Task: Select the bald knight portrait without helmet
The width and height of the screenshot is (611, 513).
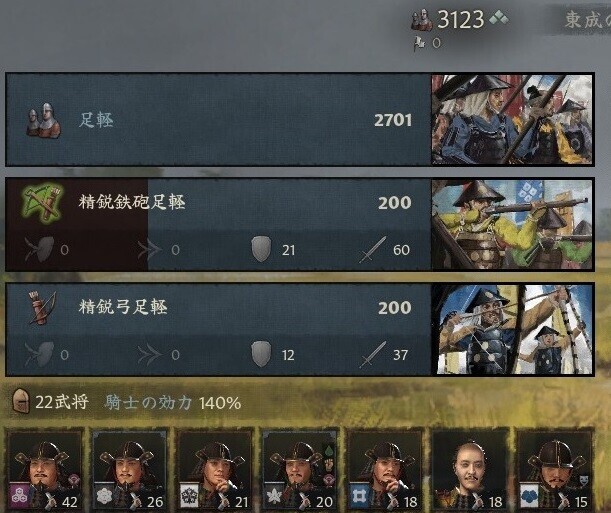Action: click(470, 470)
